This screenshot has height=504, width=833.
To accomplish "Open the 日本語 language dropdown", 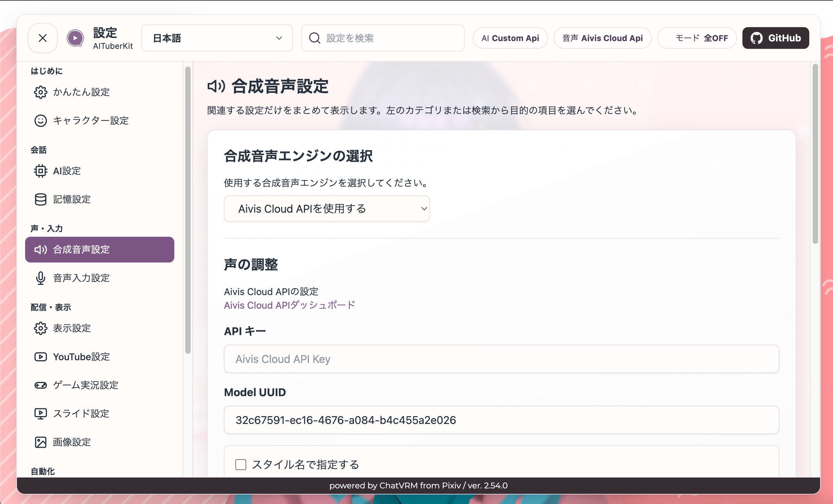I will [217, 38].
